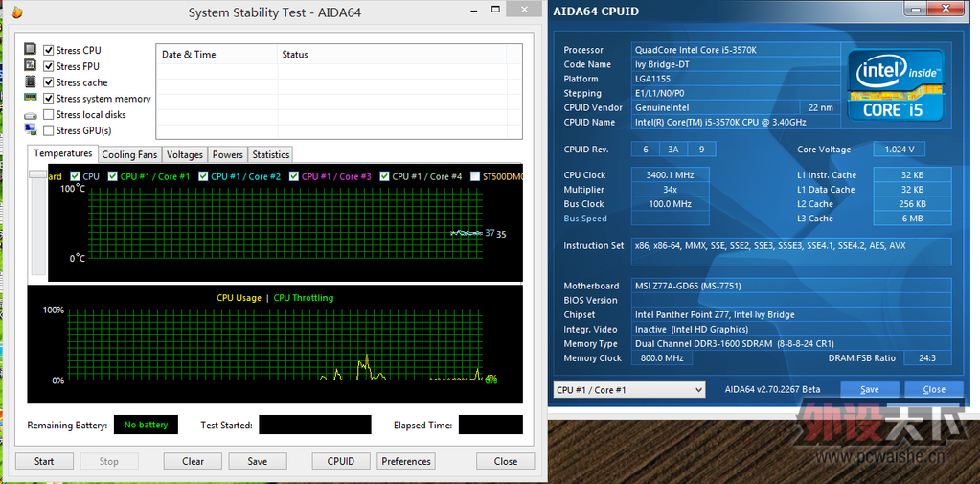Click the 34x multiplier value

[670, 190]
